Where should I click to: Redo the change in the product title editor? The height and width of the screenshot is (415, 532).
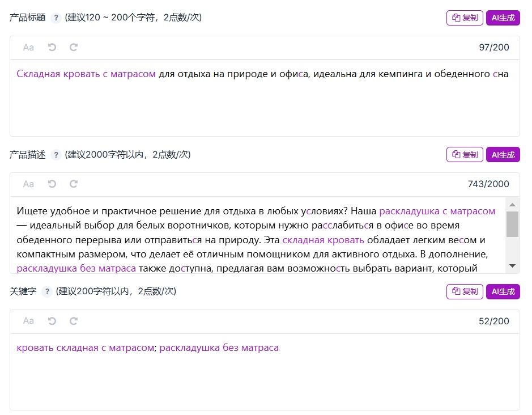tap(74, 47)
